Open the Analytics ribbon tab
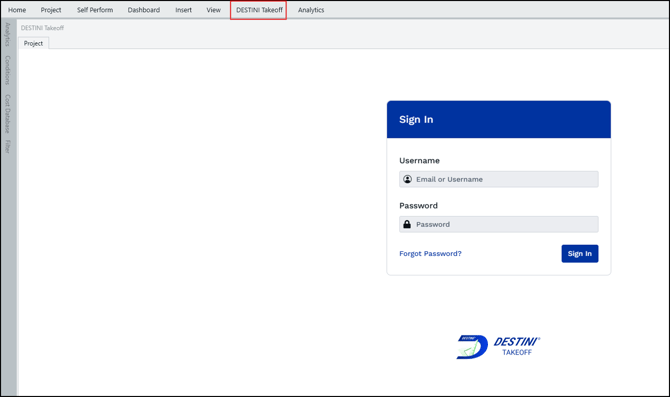Screen dimensions: 670x397 click(311, 10)
